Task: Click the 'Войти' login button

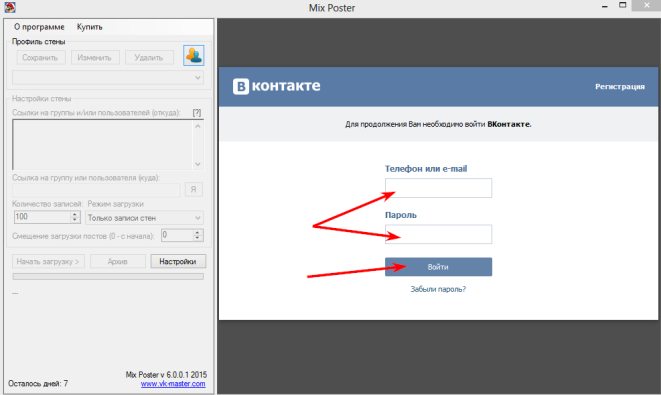Action: (438, 267)
